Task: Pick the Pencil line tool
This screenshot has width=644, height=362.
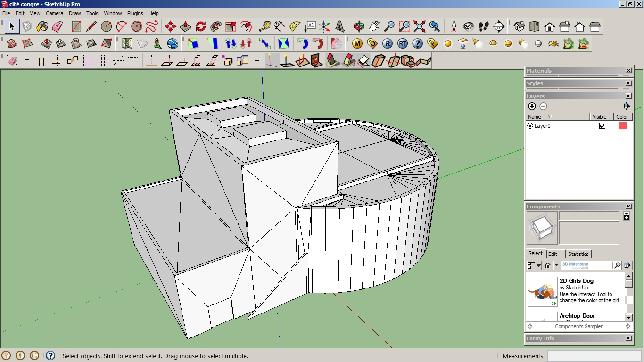Action: tap(91, 26)
